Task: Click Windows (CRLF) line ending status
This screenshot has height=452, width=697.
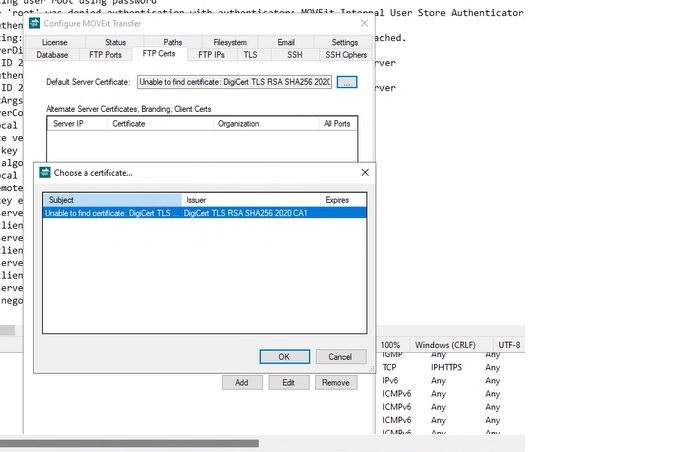Action: point(445,345)
